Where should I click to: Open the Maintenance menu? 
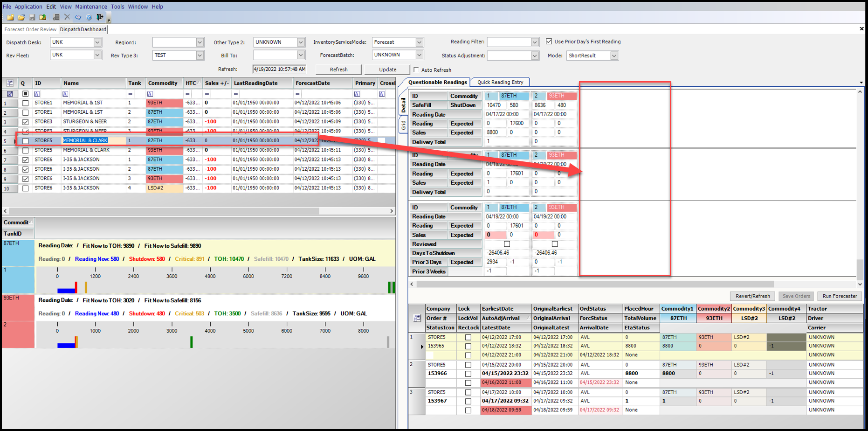point(91,7)
